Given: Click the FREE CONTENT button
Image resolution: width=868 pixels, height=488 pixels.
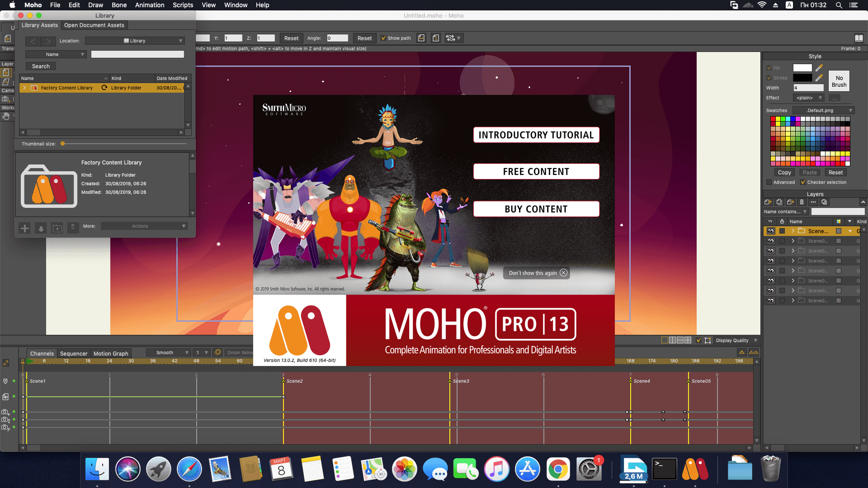Looking at the screenshot, I should (536, 171).
